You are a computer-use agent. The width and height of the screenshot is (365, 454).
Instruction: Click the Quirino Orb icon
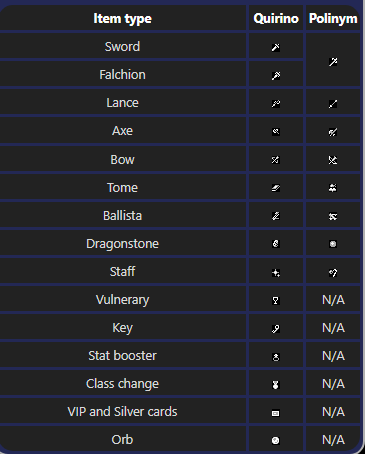tap(276, 440)
